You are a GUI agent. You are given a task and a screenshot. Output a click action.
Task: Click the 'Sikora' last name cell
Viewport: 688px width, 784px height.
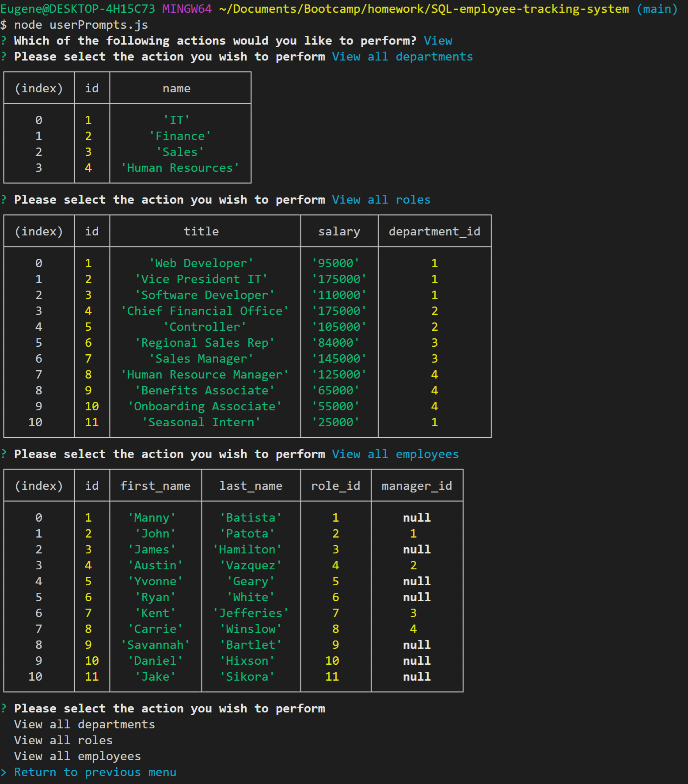pos(247,677)
